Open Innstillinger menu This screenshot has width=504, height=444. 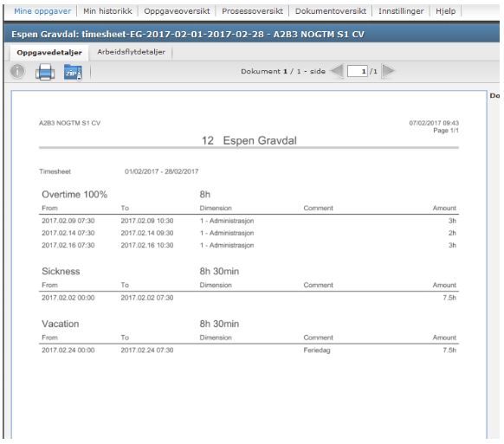click(401, 11)
